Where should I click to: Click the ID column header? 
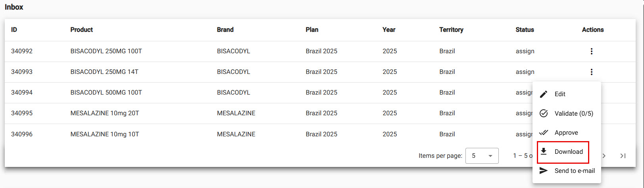tap(14, 30)
